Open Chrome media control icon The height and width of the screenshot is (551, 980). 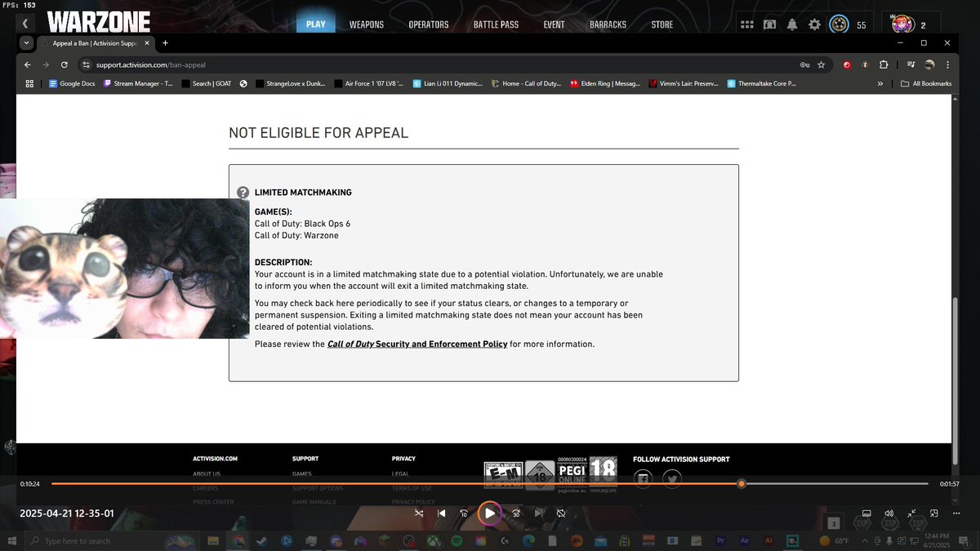click(x=911, y=64)
